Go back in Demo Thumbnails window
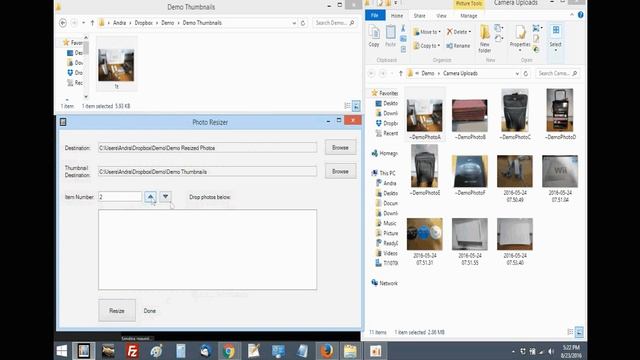The height and width of the screenshot is (360, 640). pos(63,23)
